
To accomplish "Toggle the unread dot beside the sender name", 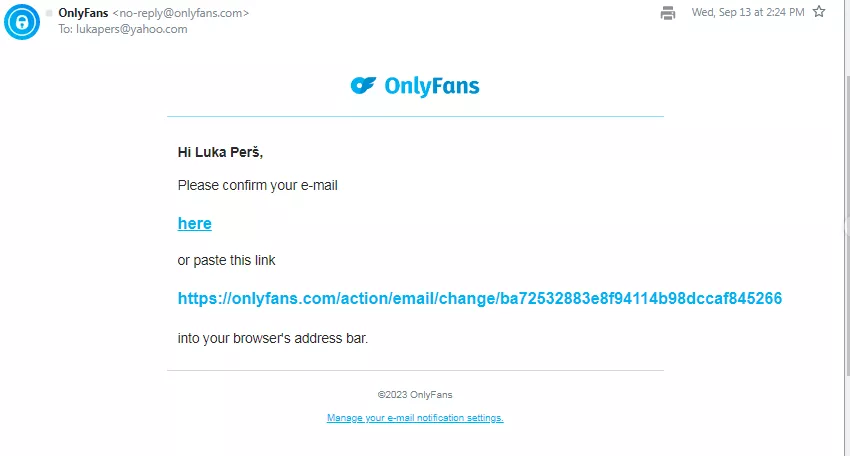I will tap(49, 13).
